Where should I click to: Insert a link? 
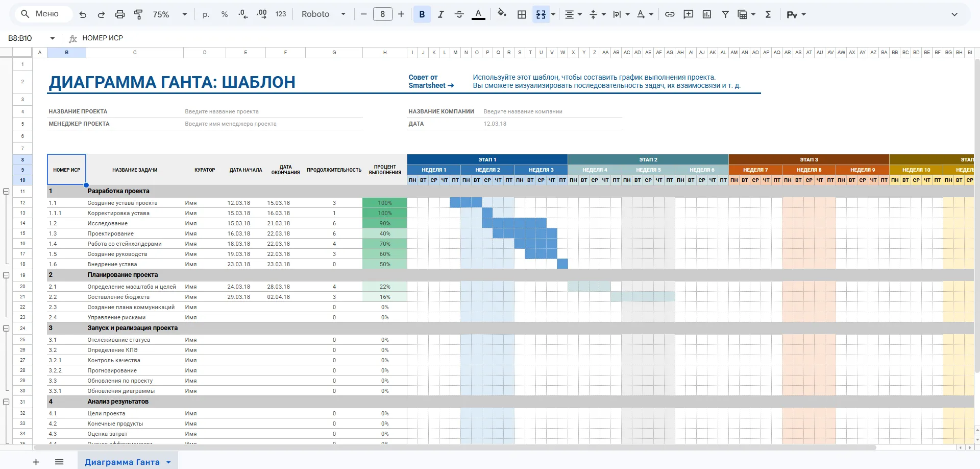coord(670,14)
